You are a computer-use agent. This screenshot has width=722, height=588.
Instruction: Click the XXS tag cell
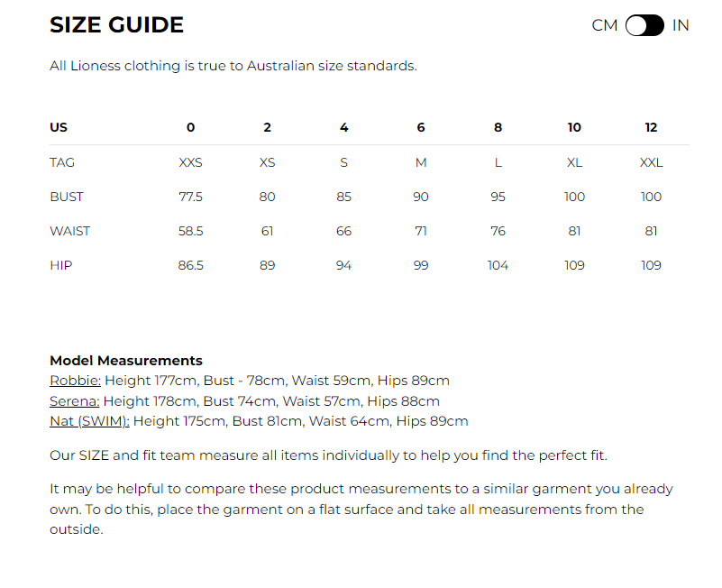click(x=190, y=162)
